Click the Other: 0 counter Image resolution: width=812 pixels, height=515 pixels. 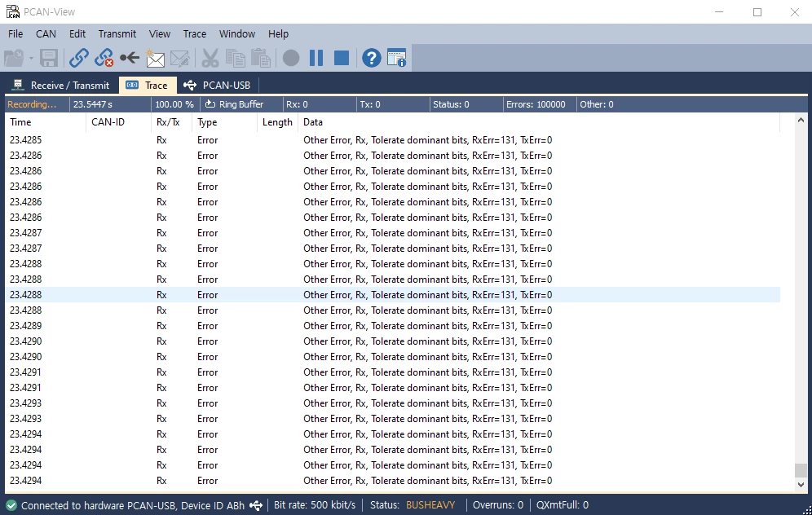point(596,104)
